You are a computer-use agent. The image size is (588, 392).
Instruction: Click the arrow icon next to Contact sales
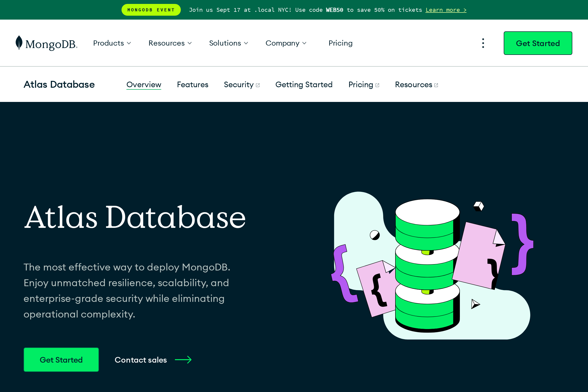coord(183,359)
